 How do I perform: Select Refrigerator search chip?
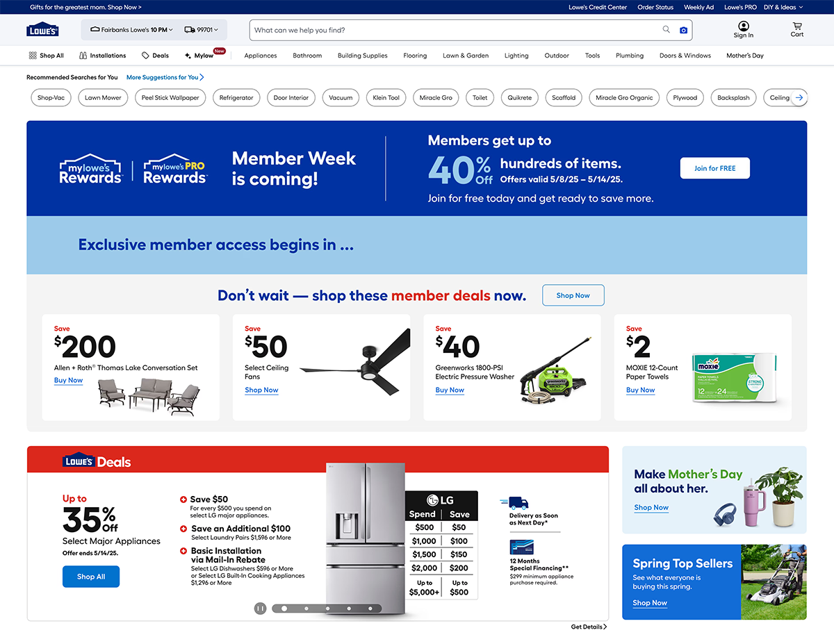236,98
